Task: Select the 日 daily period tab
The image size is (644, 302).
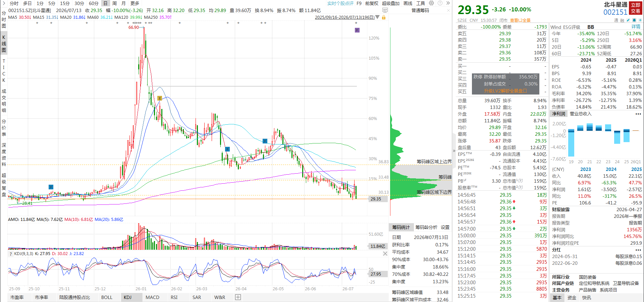Action: click(105, 3)
